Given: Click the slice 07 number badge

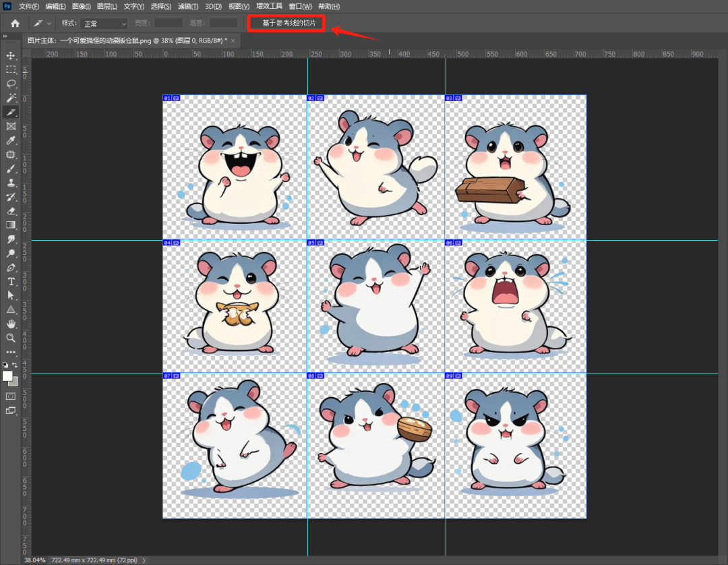Looking at the screenshot, I should pos(167,376).
